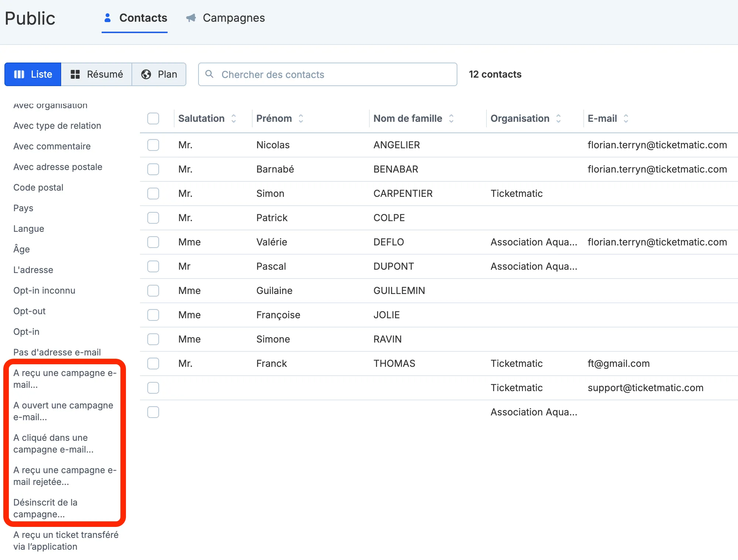Check the Barnabé BENABAR row
Viewport: 738px width, 560px height.
(153, 169)
